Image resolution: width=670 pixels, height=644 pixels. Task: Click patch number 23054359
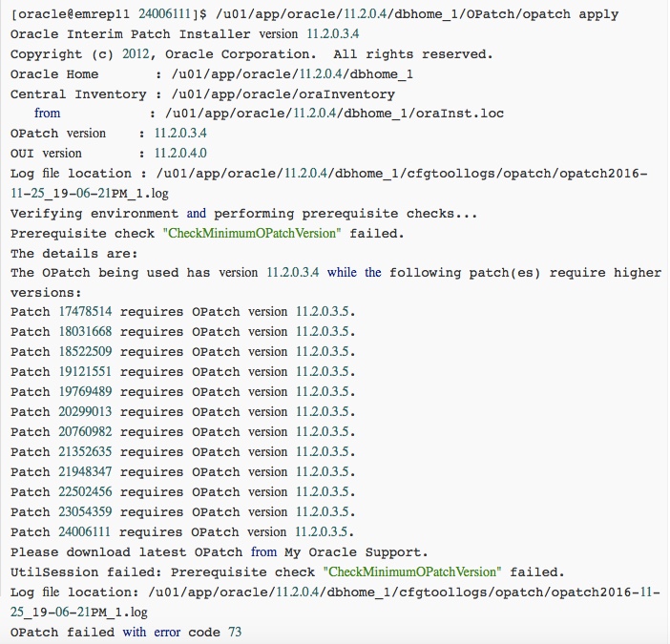coord(85,512)
